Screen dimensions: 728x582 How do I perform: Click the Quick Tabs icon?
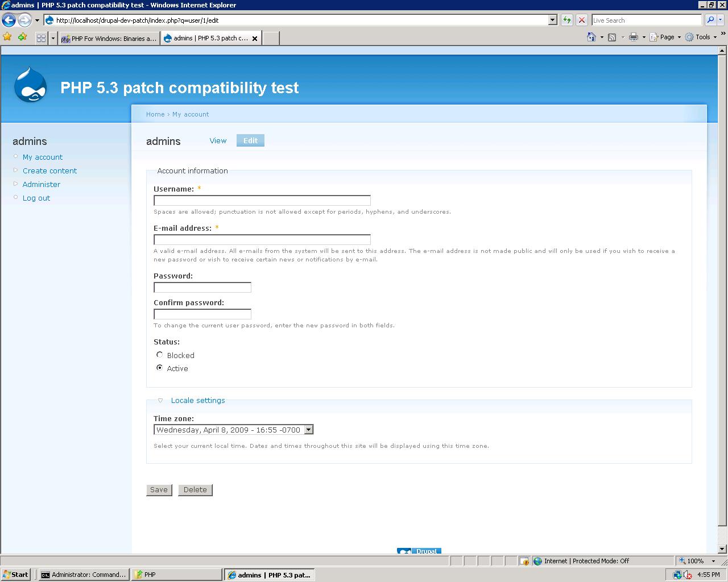pos(40,38)
